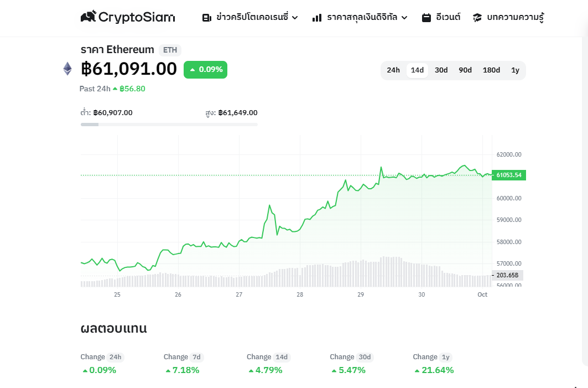Click the ราคา Ethereum heading
This screenshot has width=588, height=388.
tap(117, 49)
